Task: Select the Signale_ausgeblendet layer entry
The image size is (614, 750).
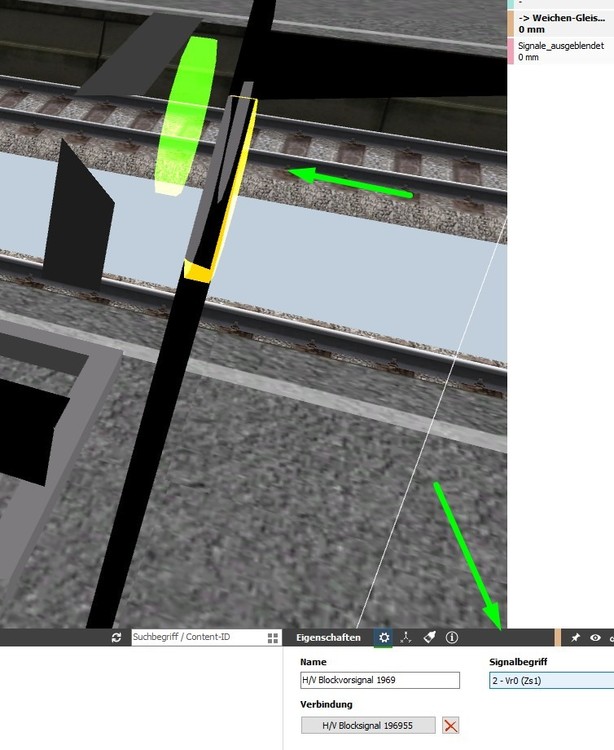Action: point(560,51)
